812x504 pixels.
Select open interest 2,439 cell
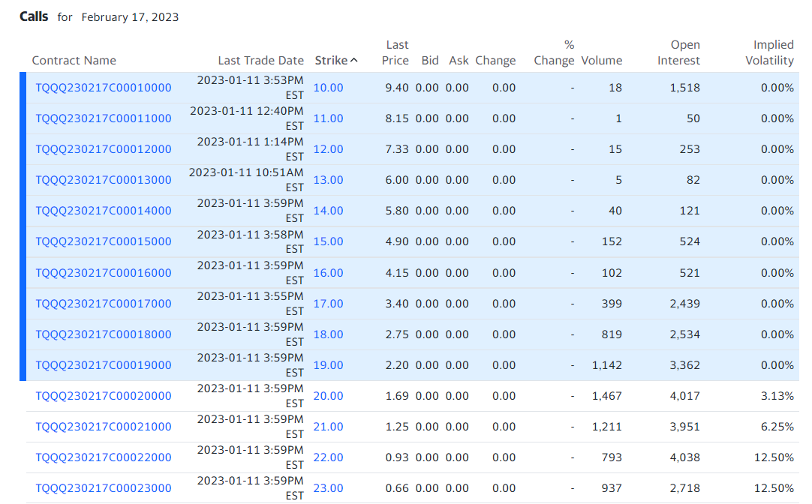[684, 304]
